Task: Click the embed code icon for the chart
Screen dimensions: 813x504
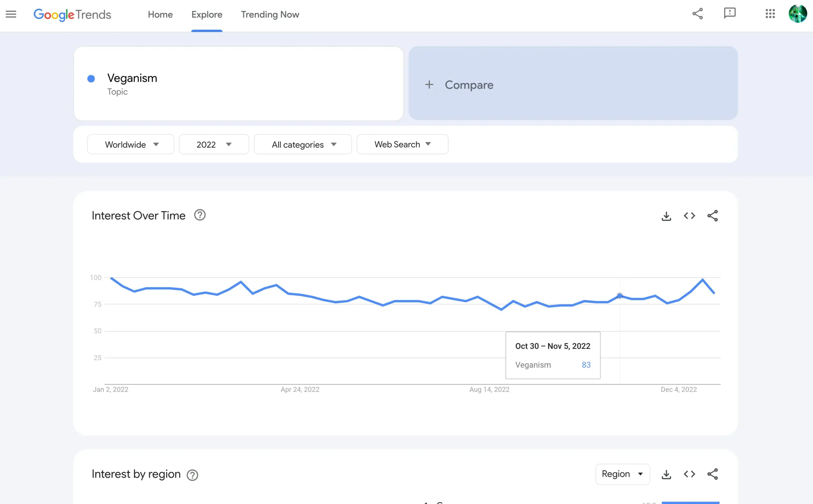Action: point(689,216)
